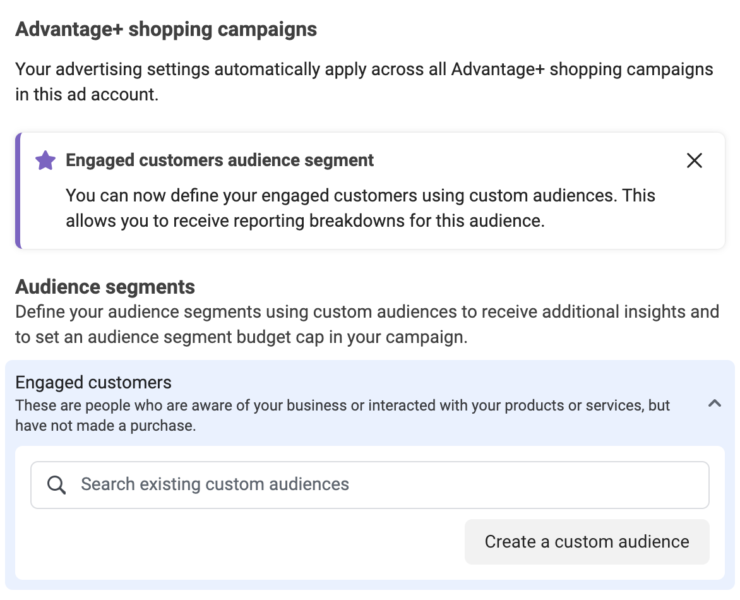This screenshot has width=740, height=600.
Task: Click the purple star icon in the banner
Action: point(45,161)
